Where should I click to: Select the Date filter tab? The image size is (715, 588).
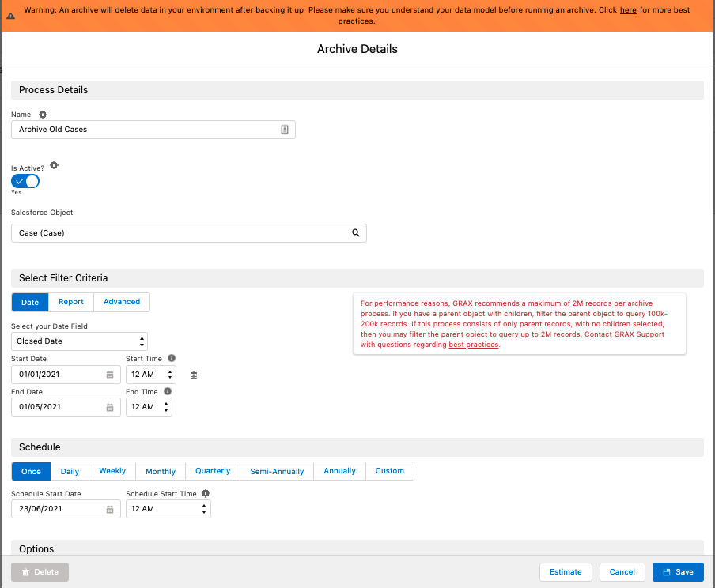click(30, 302)
